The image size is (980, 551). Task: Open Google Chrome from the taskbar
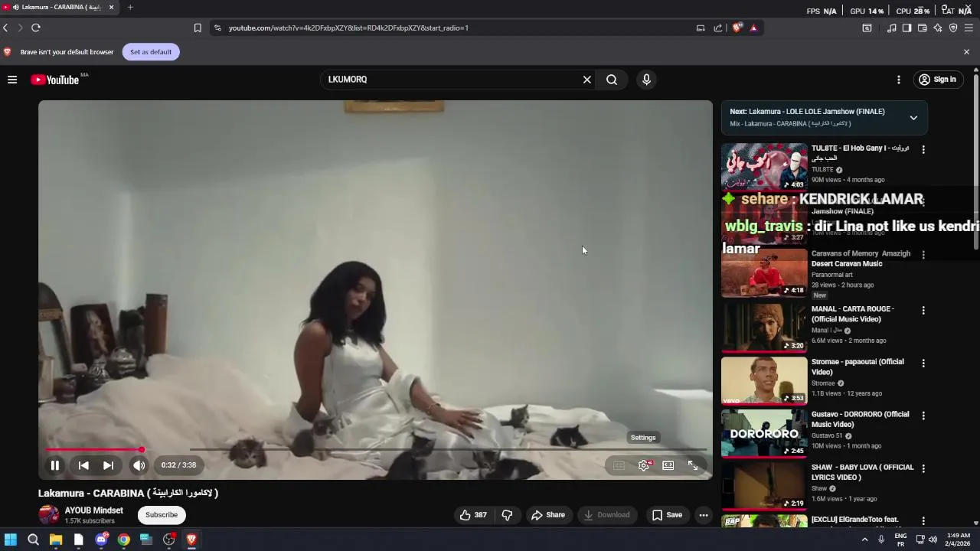123,540
